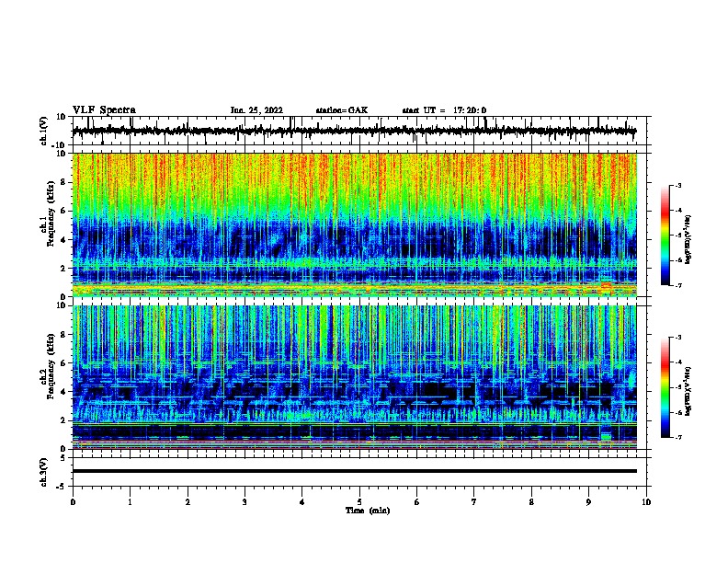The height and width of the screenshot is (563, 728).
Task: Click the "7" tick on the time axis
Action: click(474, 502)
